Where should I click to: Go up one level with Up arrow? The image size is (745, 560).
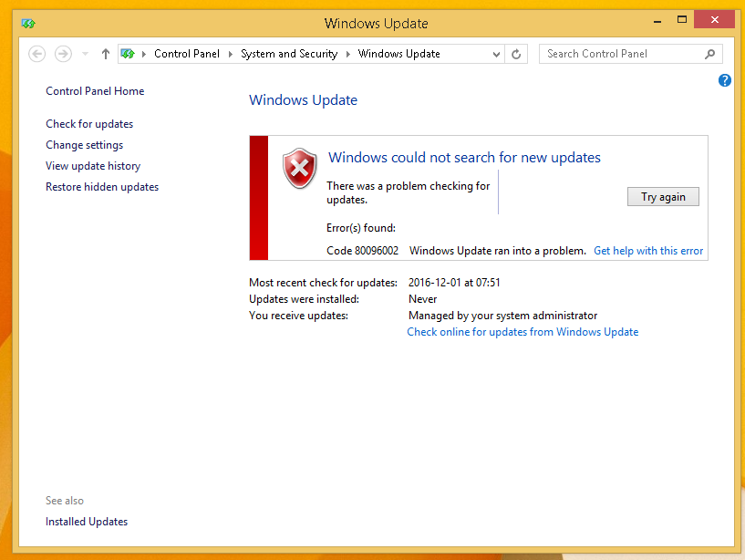(x=106, y=54)
